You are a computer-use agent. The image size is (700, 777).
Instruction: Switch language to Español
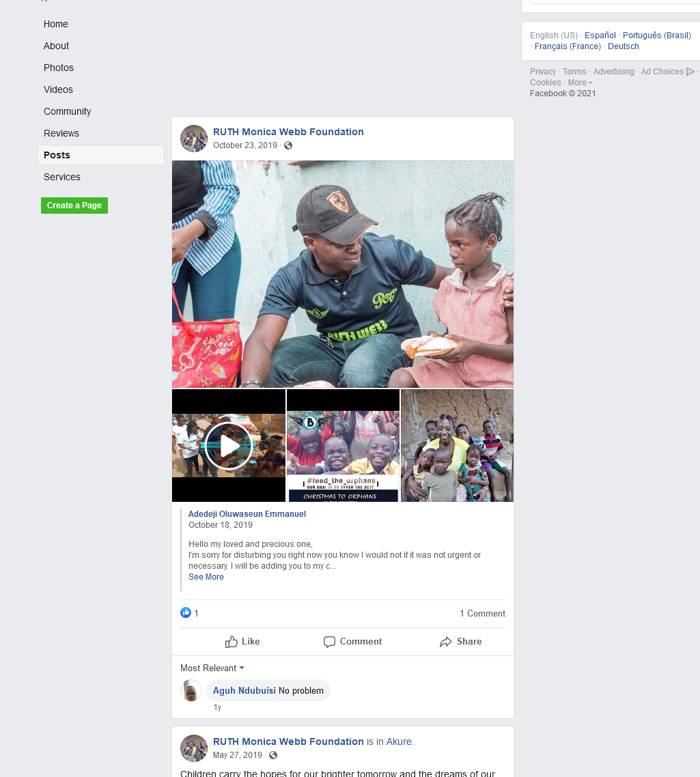[600, 36]
